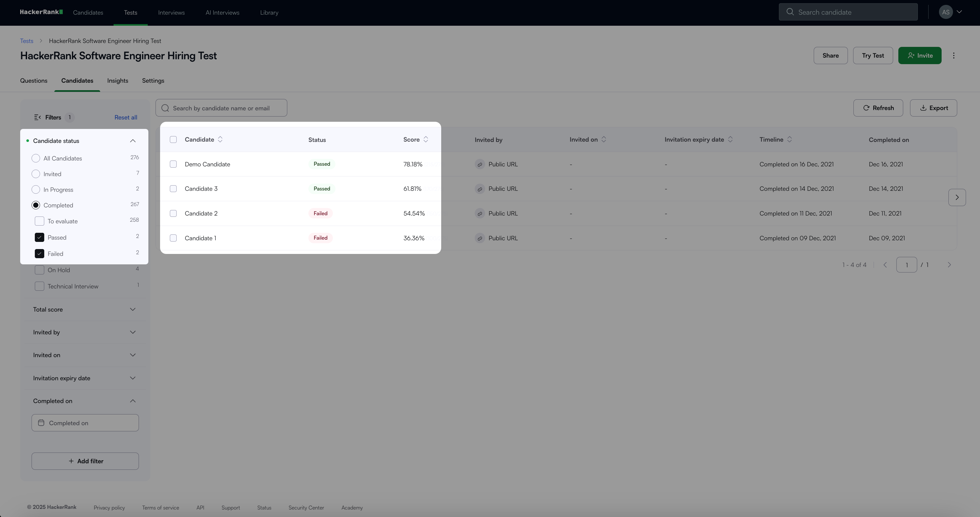Image resolution: width=980 pixels, height=517 pixels.
Task: Click the three-dot more options icon
Action: coord(953,56)
